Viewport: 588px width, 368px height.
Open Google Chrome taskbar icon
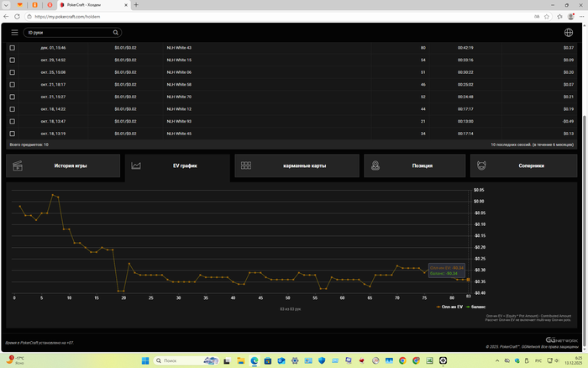pyautogui.click(x=402, y=360)
